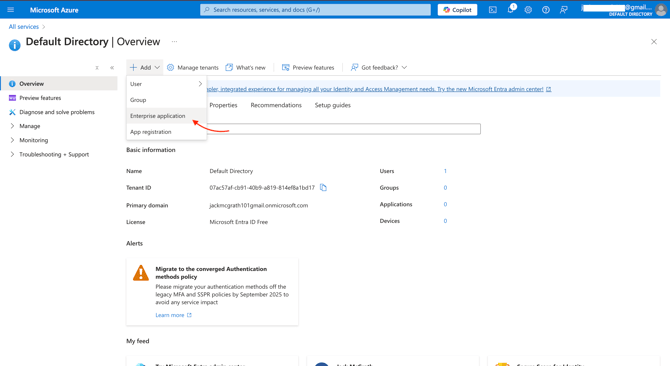Click the sidebar expand/collapse arrows icon
This screenshot has width=670, height=366.
[97, 67]
